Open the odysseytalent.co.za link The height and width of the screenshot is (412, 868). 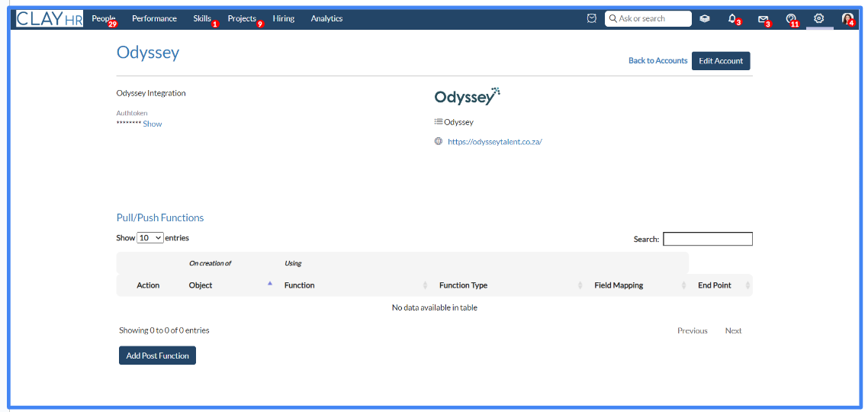click(x=495, y=142)
